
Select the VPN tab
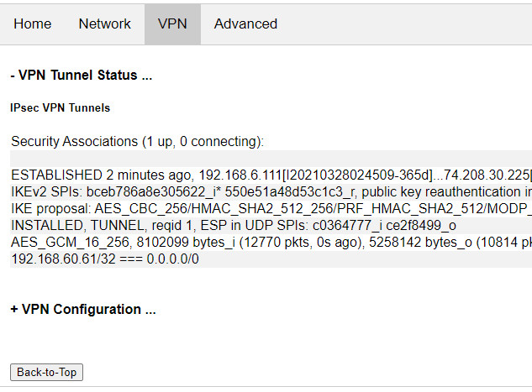tap(172, 24)
